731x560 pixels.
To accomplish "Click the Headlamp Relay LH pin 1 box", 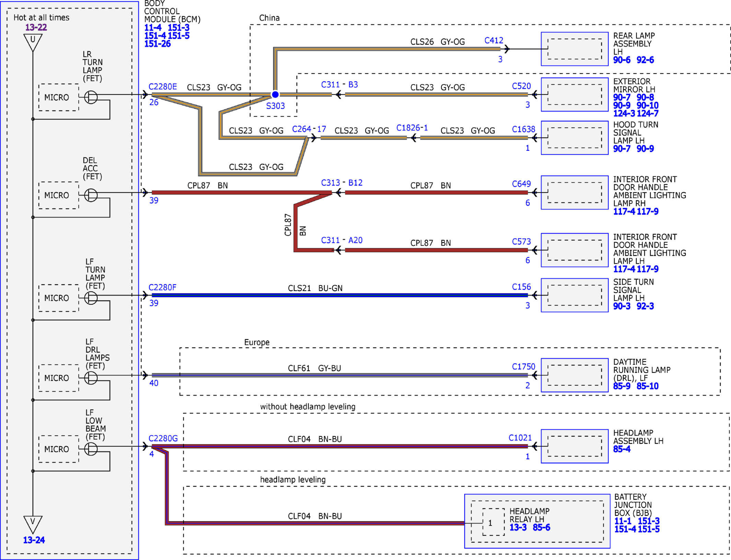I will (x=493, y=522).
